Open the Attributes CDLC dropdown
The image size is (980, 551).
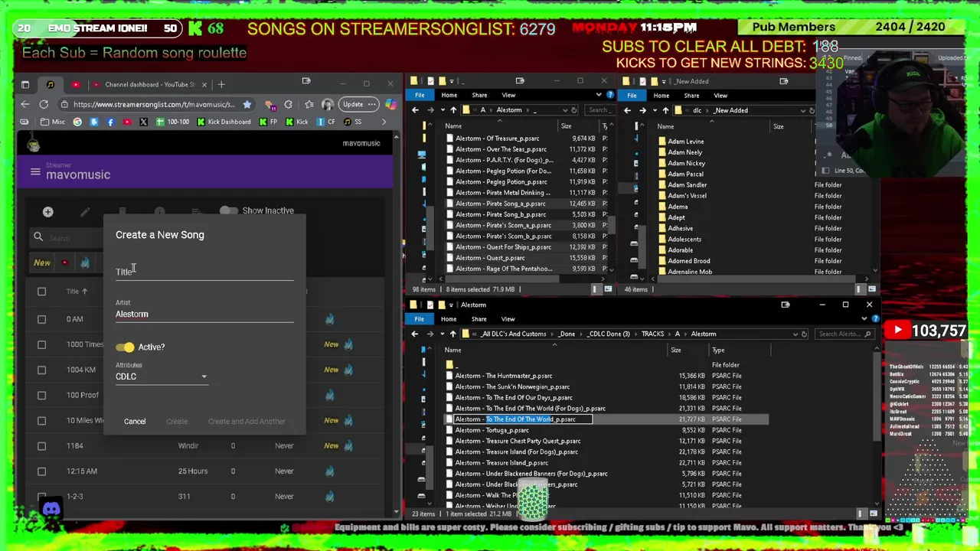click(x=162, y=376)
